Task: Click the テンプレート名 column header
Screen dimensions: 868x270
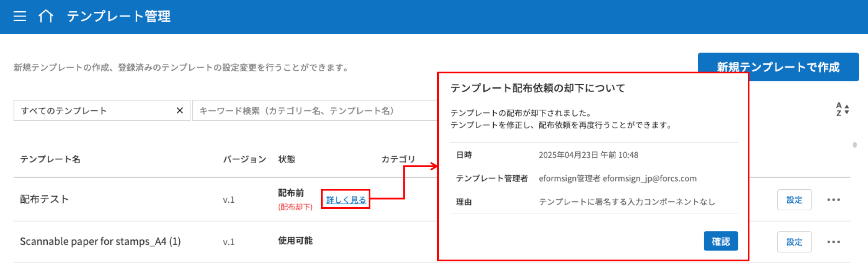Action: [50, 159]
